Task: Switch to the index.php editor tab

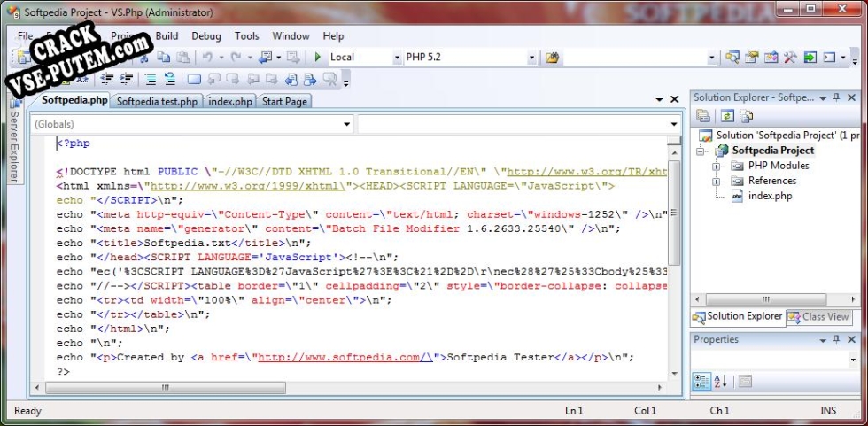Action: pos(231,101)
